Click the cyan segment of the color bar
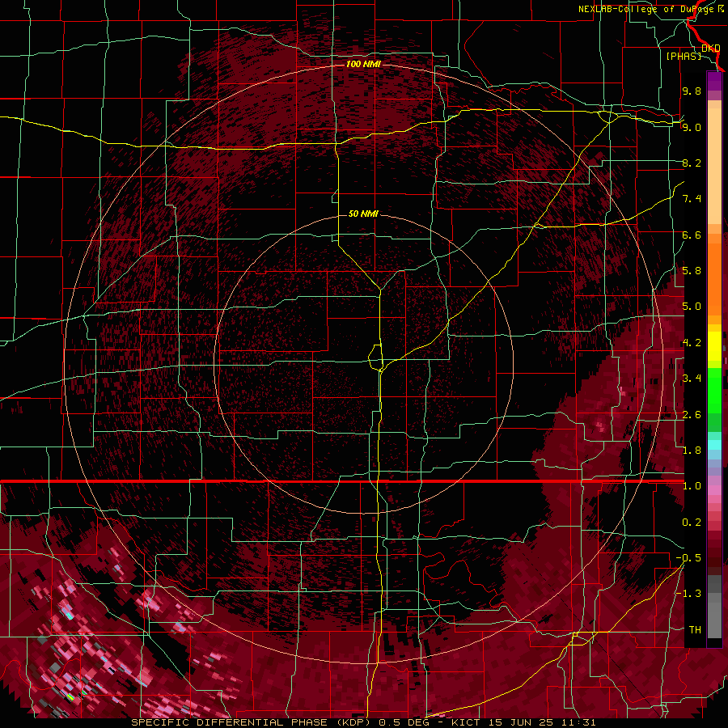The width and height of the screenshot is (728, 728). [x=714, y=445]
